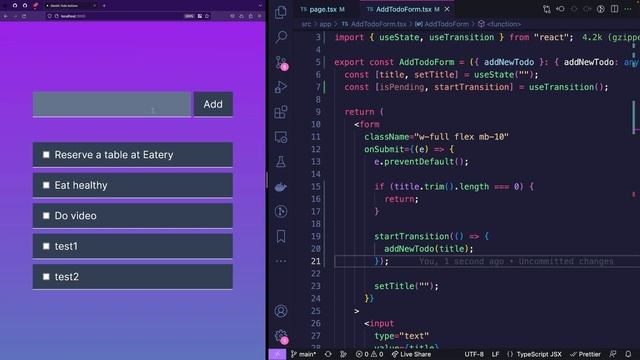
Task: Close the AddTodoForm.tsx tab
Action: click(447, 9)
